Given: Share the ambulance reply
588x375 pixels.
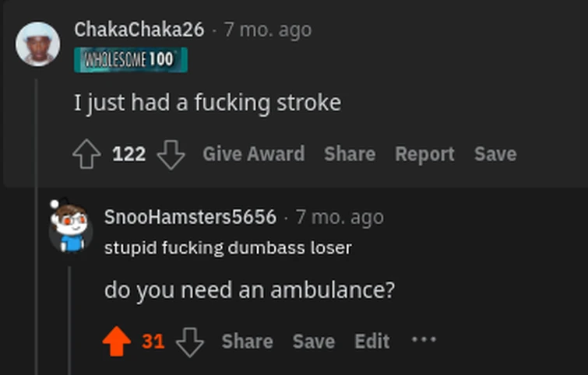Looking at the screenshot, I should pyautogui.click(x=247, y=342).
